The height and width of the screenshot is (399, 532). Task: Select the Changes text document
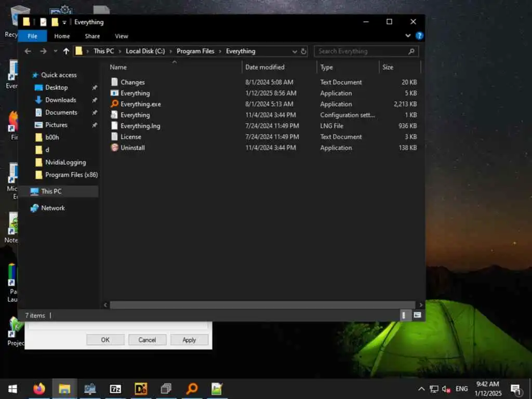pyautogui.click(x=132, y=82)
